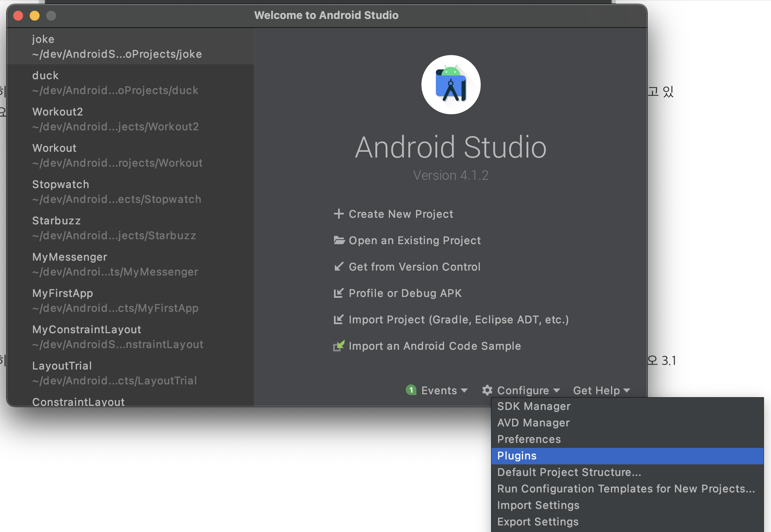Image resolution: width=771 pixels, height=532 pixels.
Task: Click the arrow icon beside Get from Version Control
Action: pos(338,266)
